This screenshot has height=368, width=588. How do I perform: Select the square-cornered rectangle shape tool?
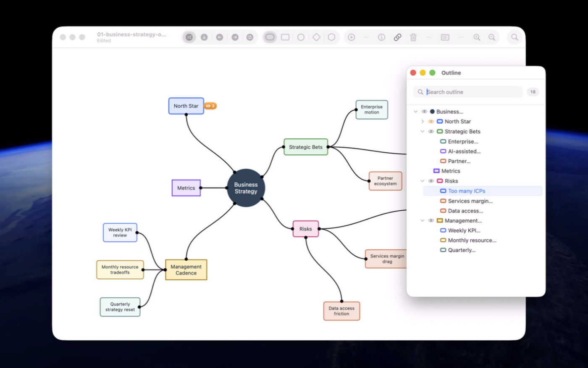285,37
